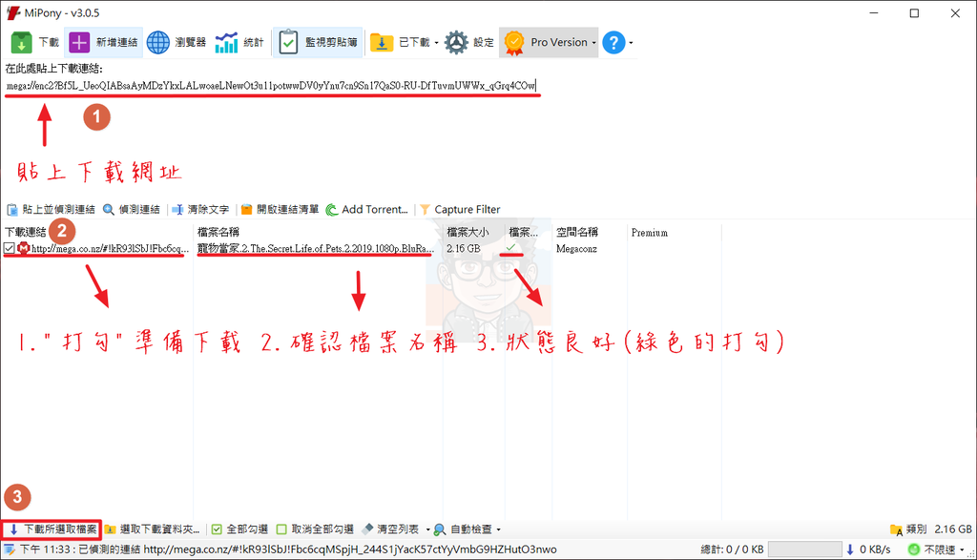Click the 總計 0 / 0 KB total
977x560 pixels.
pyautogui.click(x=732, y=550)
